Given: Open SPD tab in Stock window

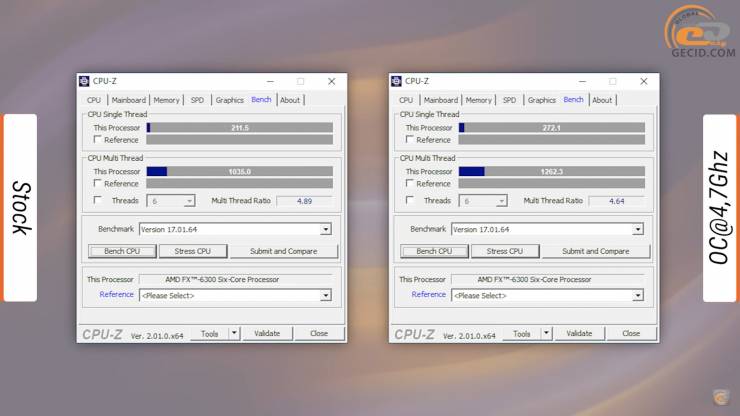Looking at the screenshot, I should (197, 100).
